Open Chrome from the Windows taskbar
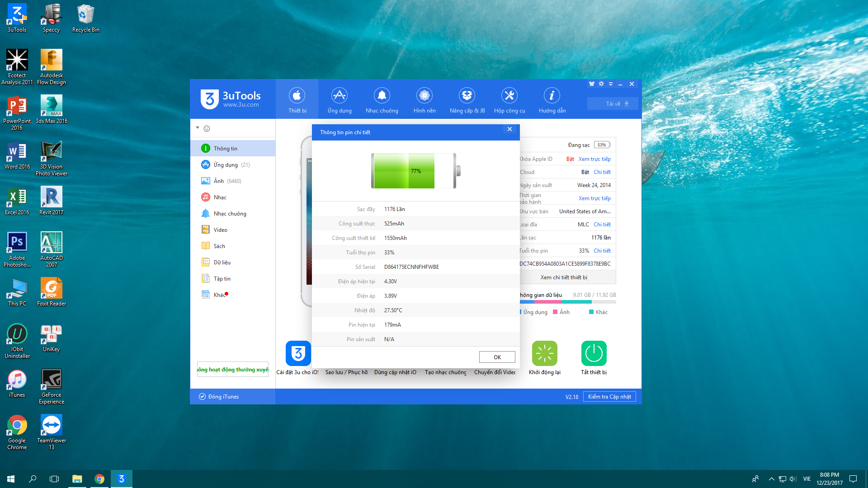Viewport: 868px width, 488px height. [99, 479]
